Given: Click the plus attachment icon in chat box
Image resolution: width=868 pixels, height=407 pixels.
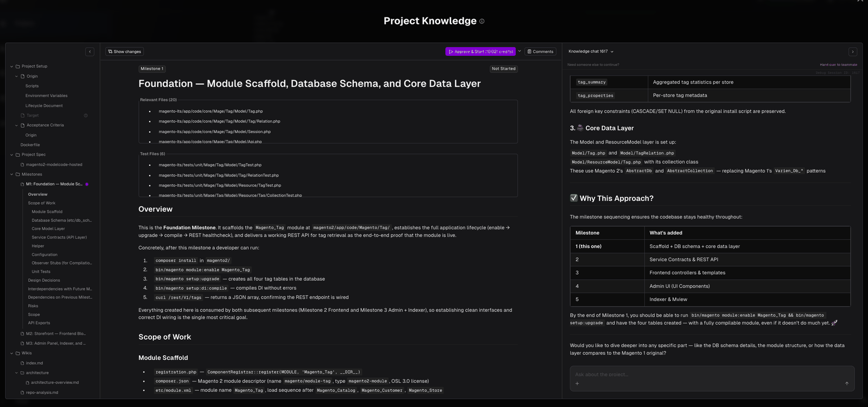Looking at the screenshot, I should tap(577, 384).
